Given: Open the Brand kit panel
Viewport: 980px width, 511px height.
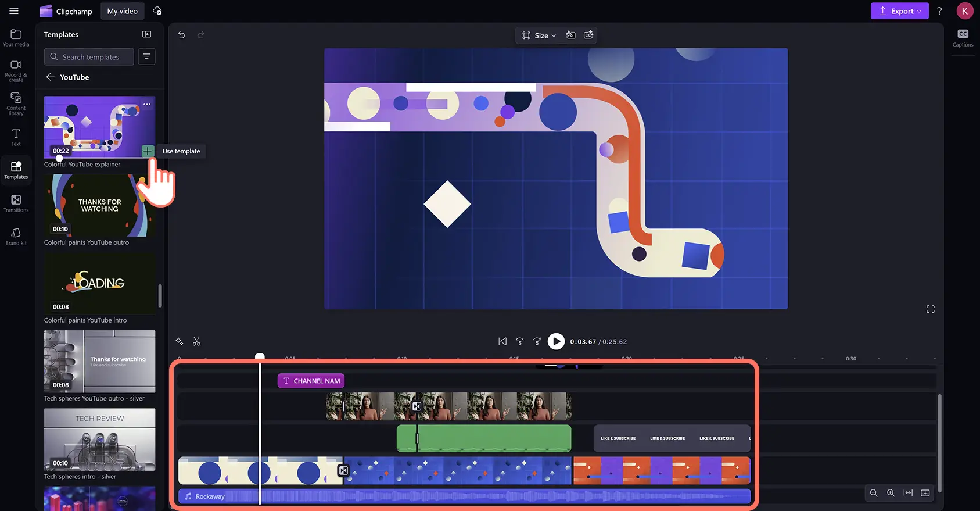Looking at the screenshot, I should point(16,237).
